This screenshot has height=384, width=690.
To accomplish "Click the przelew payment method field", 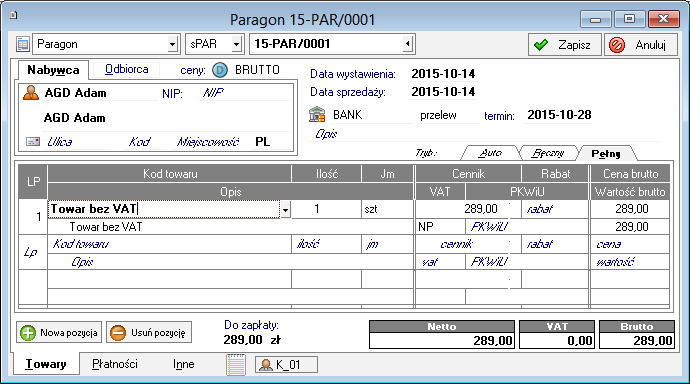I will (448, 115).
